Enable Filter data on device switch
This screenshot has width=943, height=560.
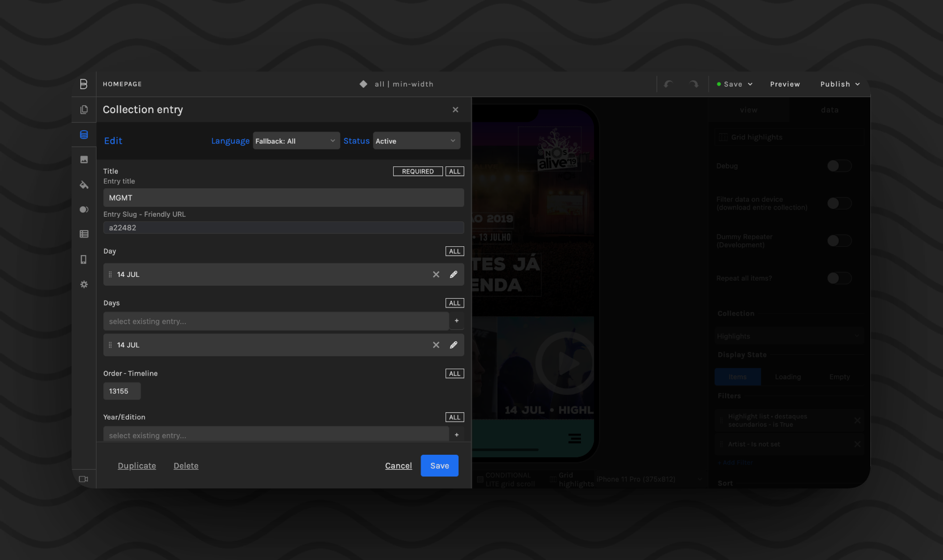839,203
